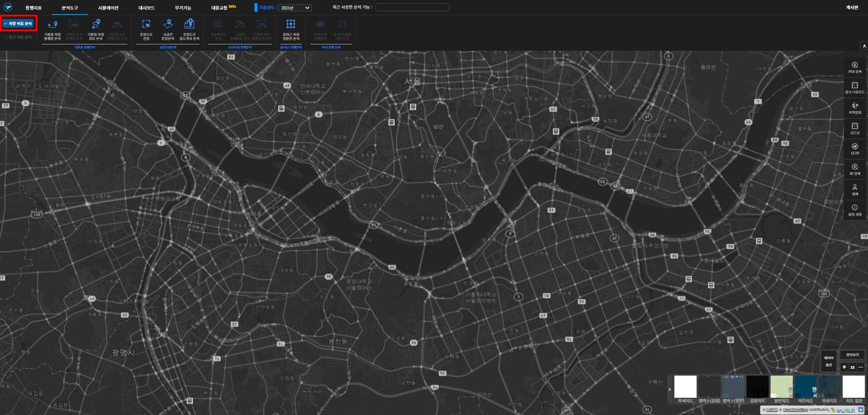Open the 통행지표 menu tab
This screenshot has height=415, width=868.
click(33, 8)
